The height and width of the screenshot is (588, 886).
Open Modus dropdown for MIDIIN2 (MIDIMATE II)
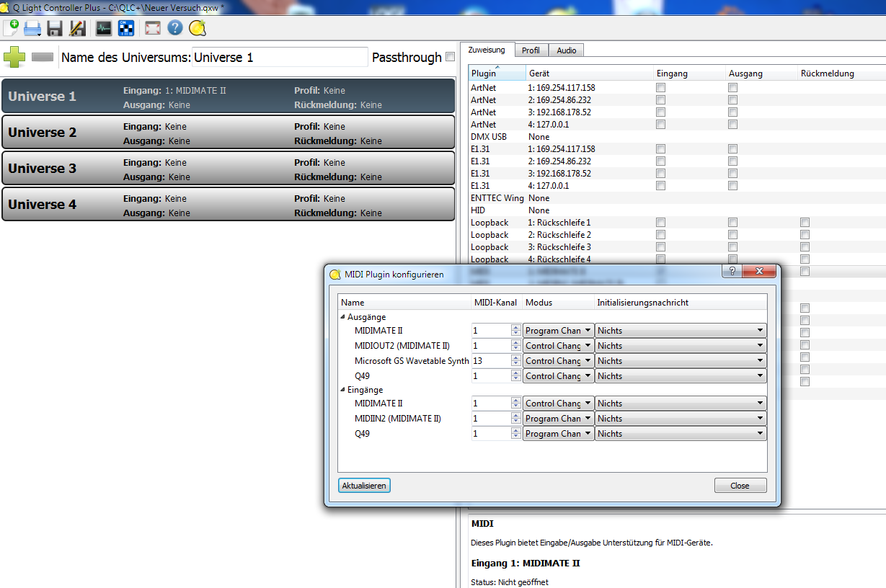click(x=559, y=419)
